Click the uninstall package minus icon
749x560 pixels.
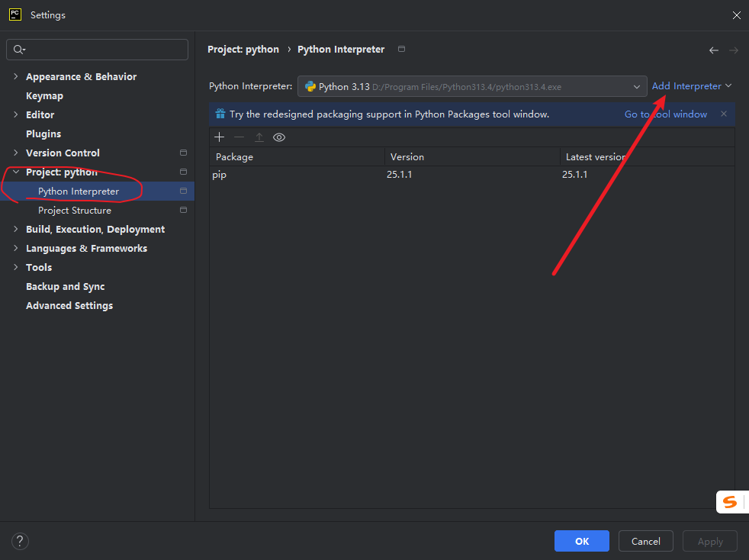(x=239, y=137)
